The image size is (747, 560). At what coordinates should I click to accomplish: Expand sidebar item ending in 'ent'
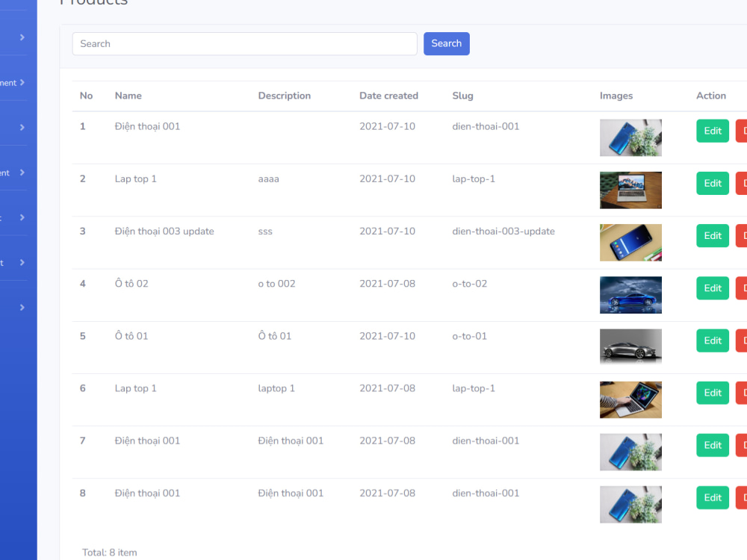[22, 172]
